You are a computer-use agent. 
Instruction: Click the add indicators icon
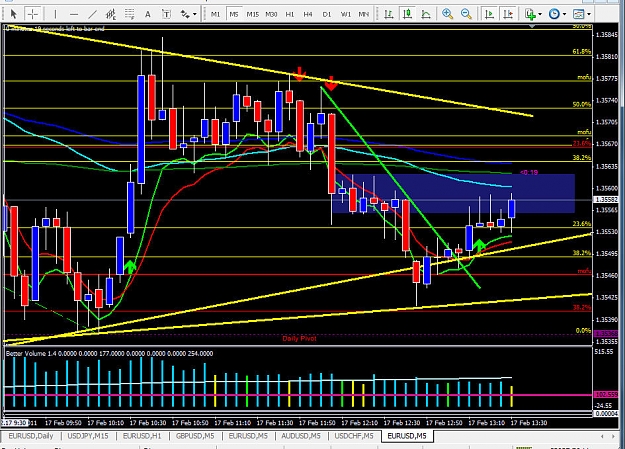pos(530,14)
